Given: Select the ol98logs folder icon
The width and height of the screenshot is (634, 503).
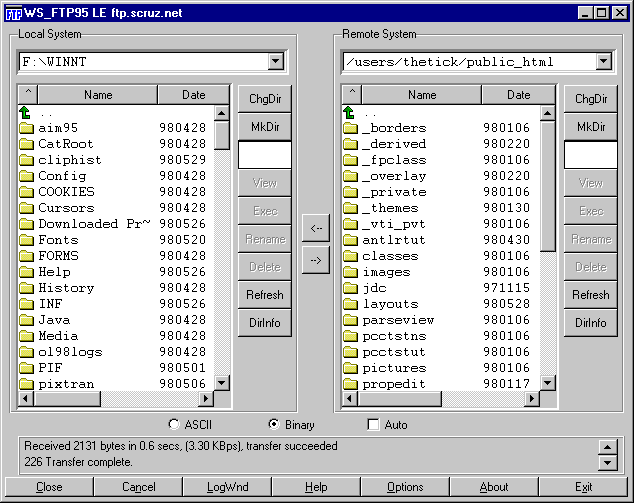Looking at the screenshot, I should coord(26,352).
